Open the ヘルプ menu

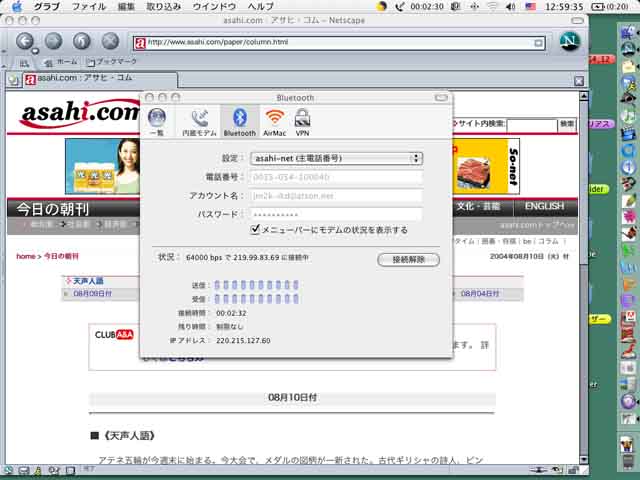click(x=260, y=7)
